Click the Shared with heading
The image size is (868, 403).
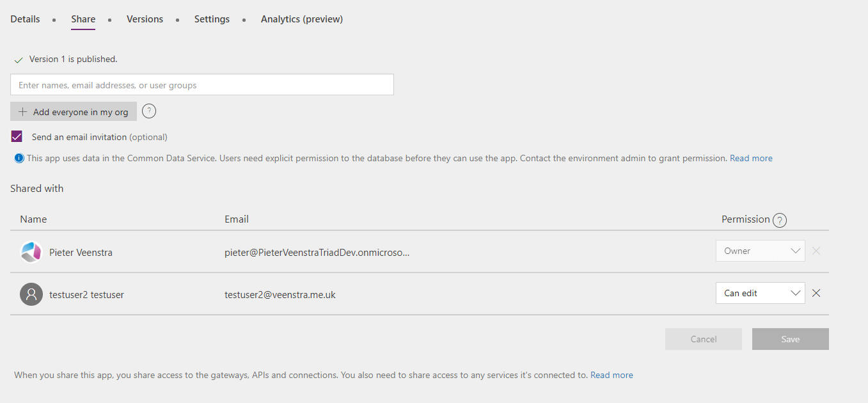tap(37, 189)
